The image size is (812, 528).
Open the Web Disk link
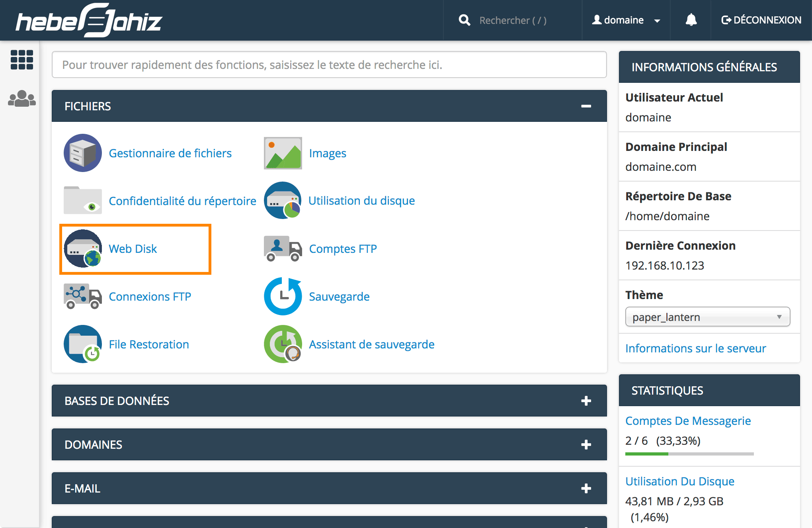point(133,249)
